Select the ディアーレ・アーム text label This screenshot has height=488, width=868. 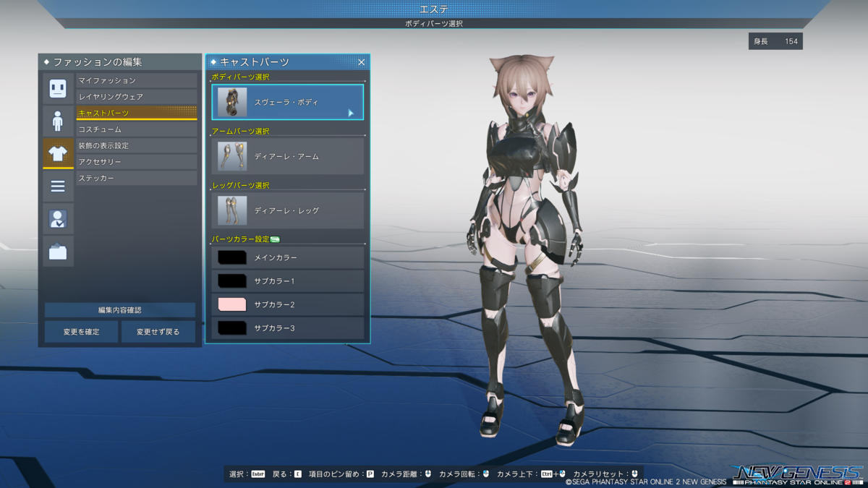286,156
